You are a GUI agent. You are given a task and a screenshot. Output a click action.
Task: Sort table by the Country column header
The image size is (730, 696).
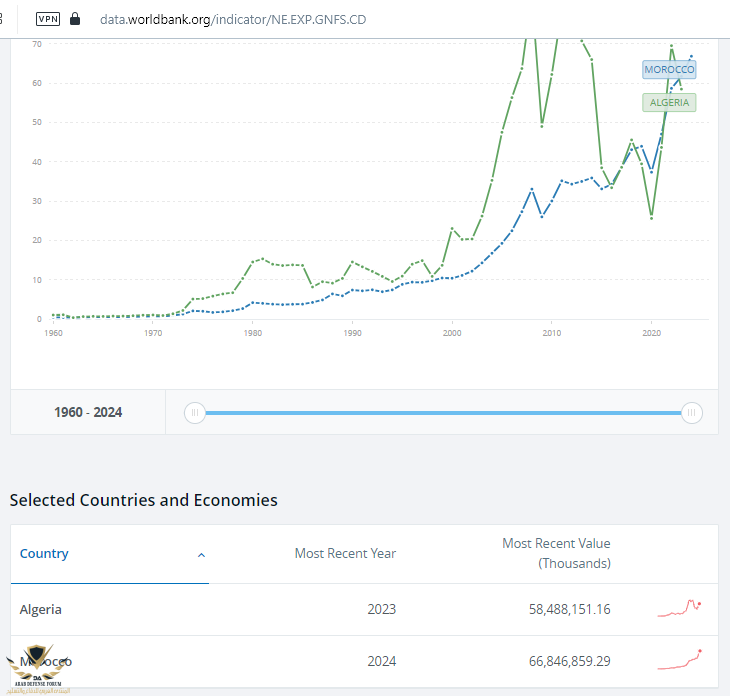45,554
